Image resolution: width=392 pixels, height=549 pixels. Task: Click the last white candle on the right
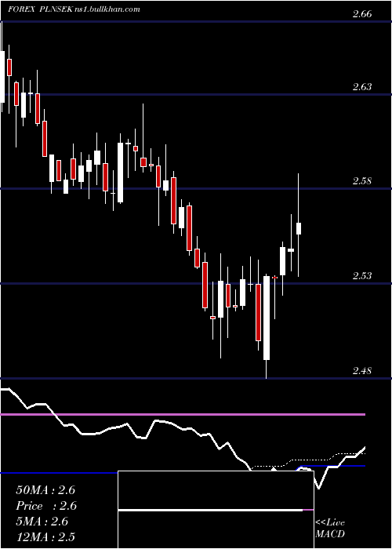click(299, 228)
